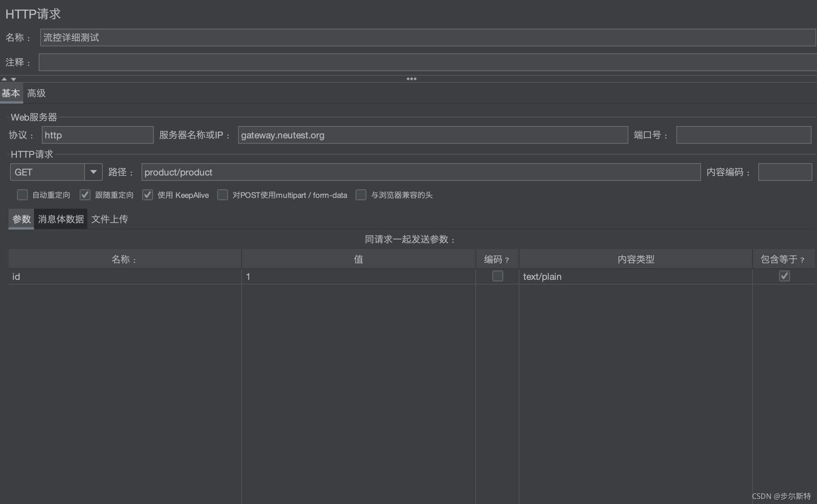Check the 与浏览器兼容的头 option
Viewport: 817px width, 504px height.
pos(361,195)
